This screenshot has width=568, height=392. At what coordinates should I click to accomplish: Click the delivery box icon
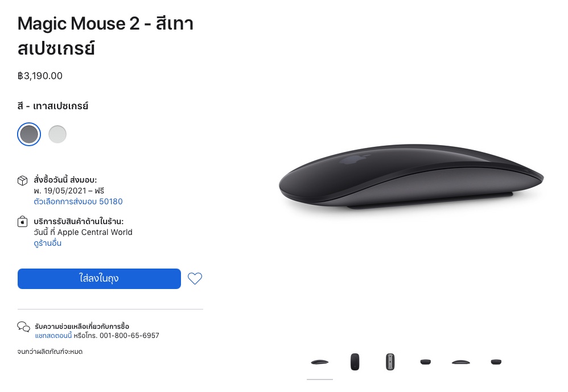click(22, 180)
